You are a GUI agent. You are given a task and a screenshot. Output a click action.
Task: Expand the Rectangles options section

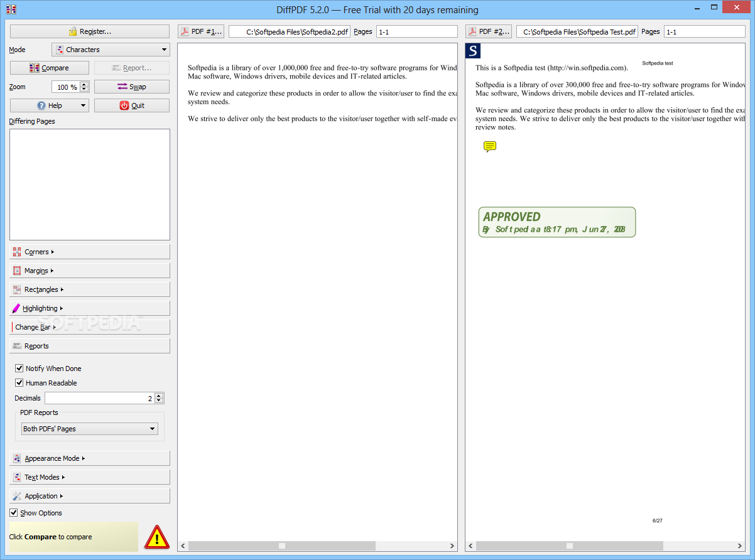click(x=90, y=289)
